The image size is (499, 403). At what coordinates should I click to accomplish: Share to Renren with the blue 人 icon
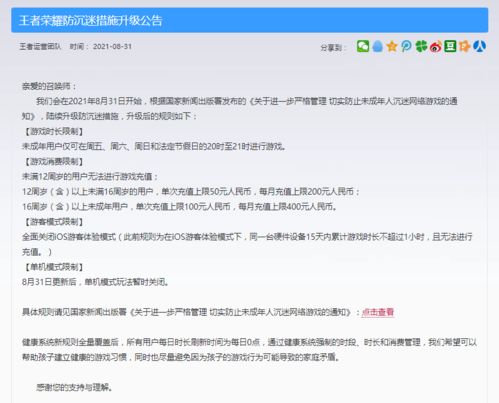[479, 46]
